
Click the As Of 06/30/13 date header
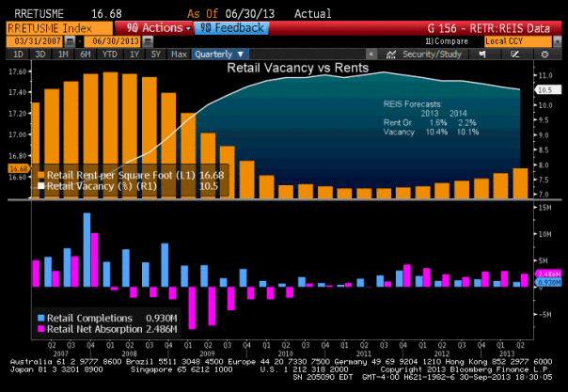(230, 14)
